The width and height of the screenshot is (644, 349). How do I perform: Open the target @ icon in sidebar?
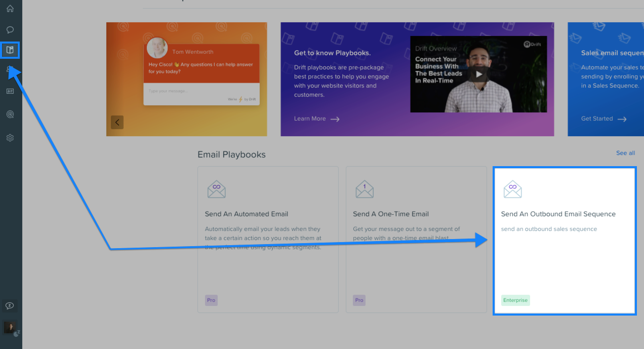10,114
